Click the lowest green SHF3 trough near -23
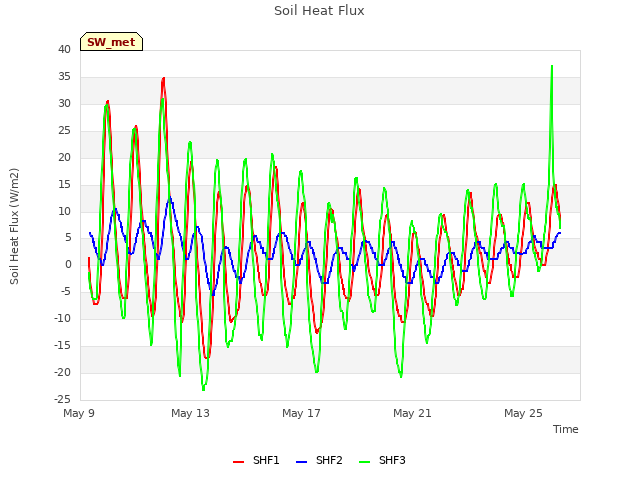Image resolution: width=640 pixels, height=480 pixels. [203, 389]
